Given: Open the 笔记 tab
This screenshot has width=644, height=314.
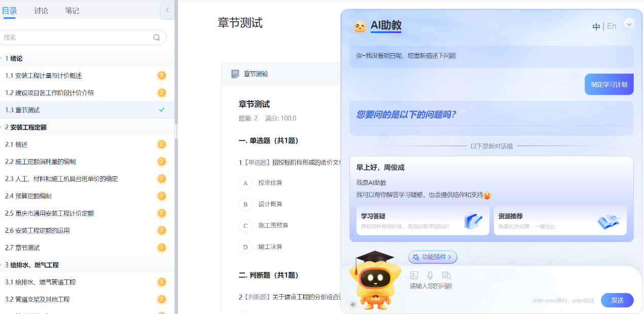Looking at the screenshot, I should pos(72,11).
